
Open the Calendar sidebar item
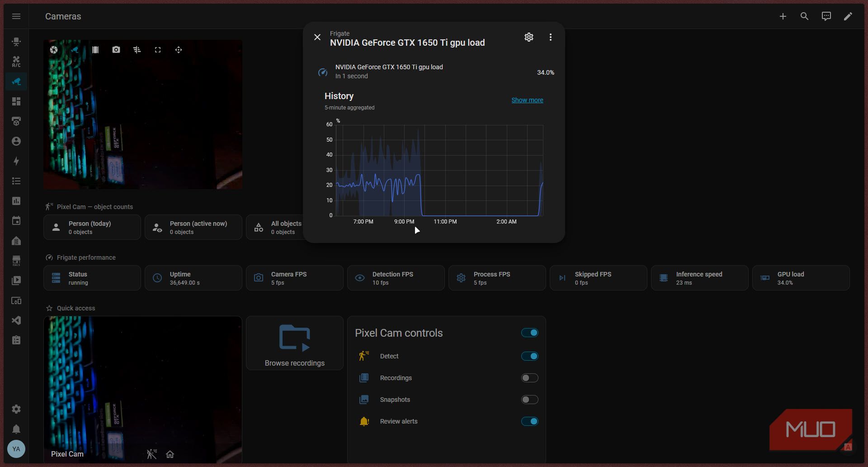[16, 221]
